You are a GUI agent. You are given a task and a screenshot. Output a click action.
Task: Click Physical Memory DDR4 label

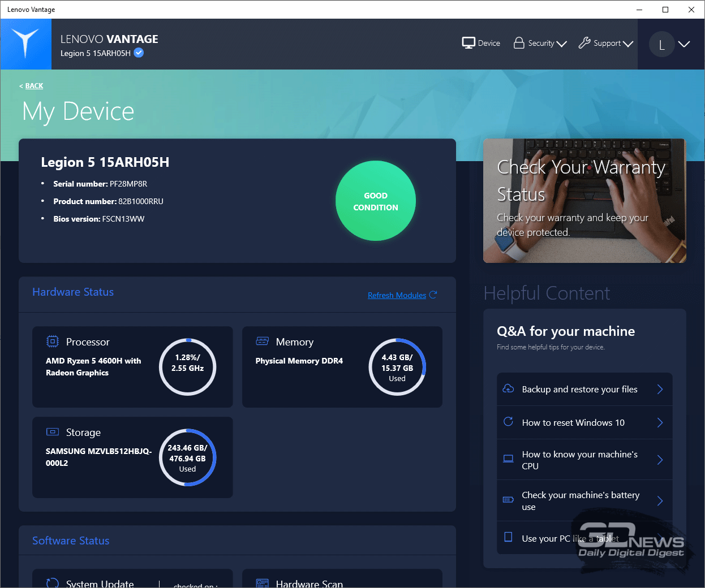coord(299,361)
